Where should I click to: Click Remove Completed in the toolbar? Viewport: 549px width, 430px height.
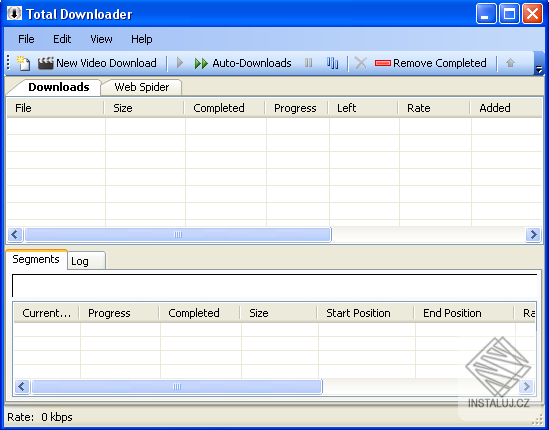tap(430, 63)
